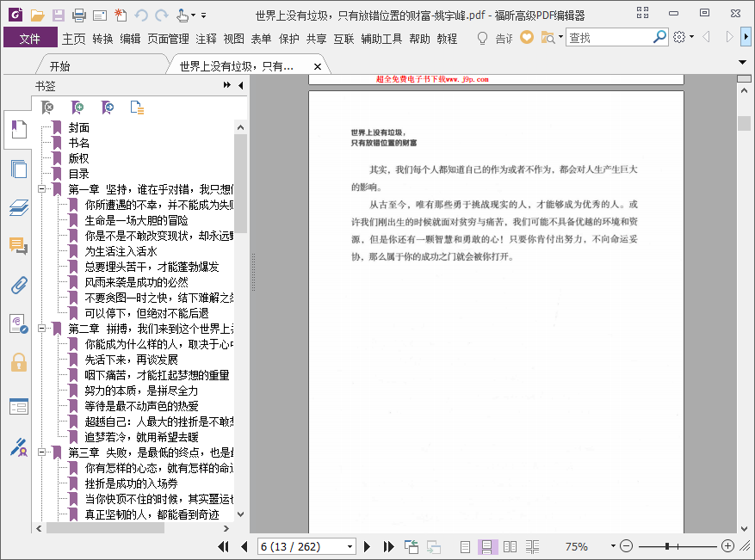Click the bookmark options page icon
This screenshot has height=560, width=755.
[137, 108]
